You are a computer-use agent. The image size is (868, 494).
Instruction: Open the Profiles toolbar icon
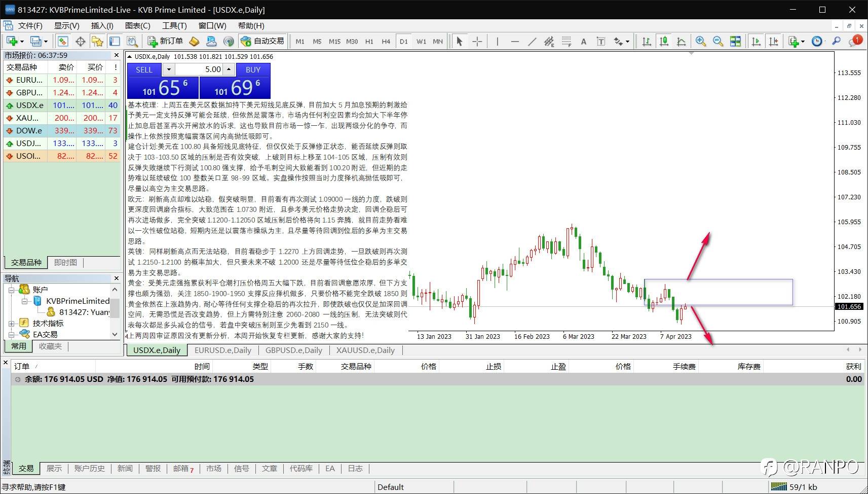pyautogui.click(x=36, y=41)
